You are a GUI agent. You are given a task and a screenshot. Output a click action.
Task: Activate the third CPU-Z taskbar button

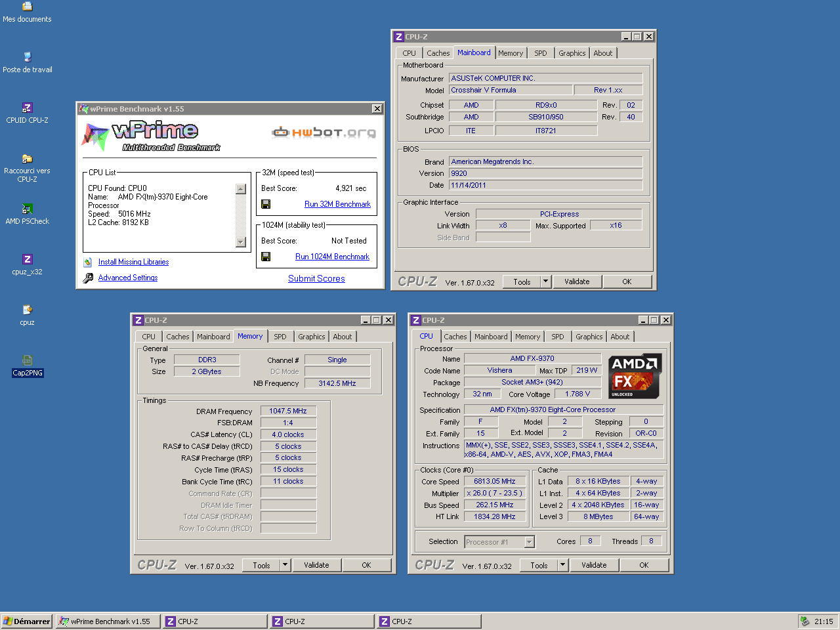(x=429, y=621)
